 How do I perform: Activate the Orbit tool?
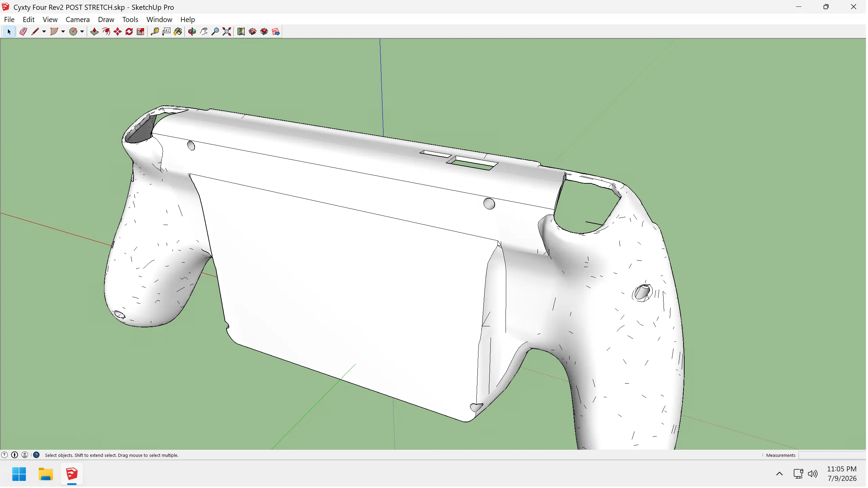pyautogui.click(x=192, y=32)
